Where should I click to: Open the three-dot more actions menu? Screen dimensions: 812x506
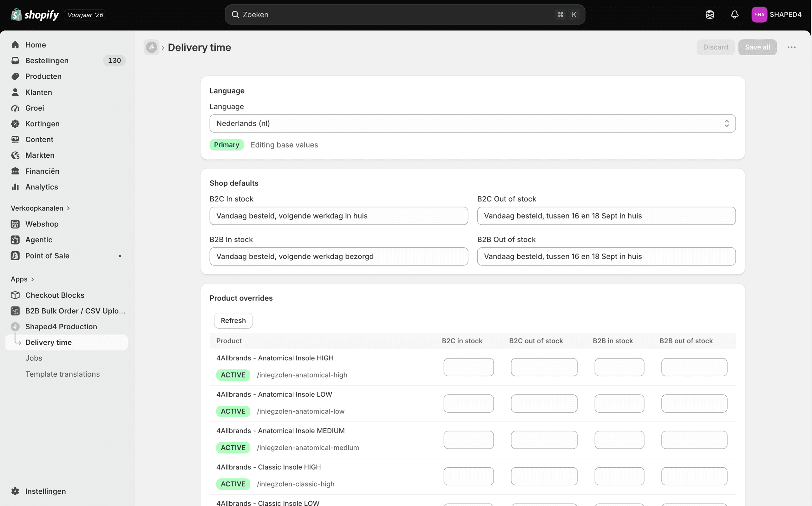(791, 47)
